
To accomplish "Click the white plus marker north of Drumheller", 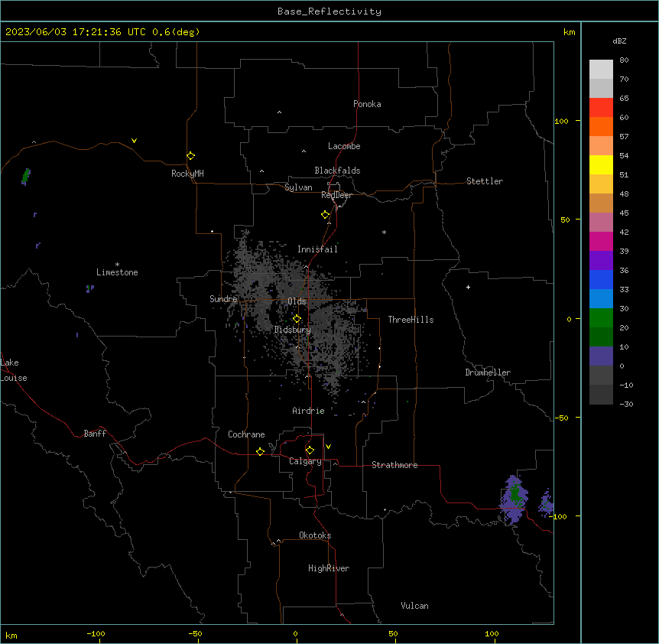I will (x=468, y=287).
